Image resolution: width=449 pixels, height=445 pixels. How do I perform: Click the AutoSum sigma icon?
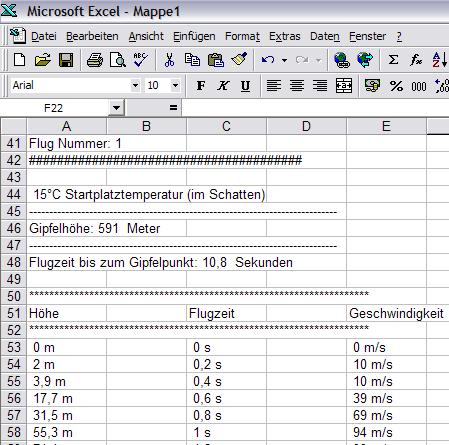click(394, 60)
